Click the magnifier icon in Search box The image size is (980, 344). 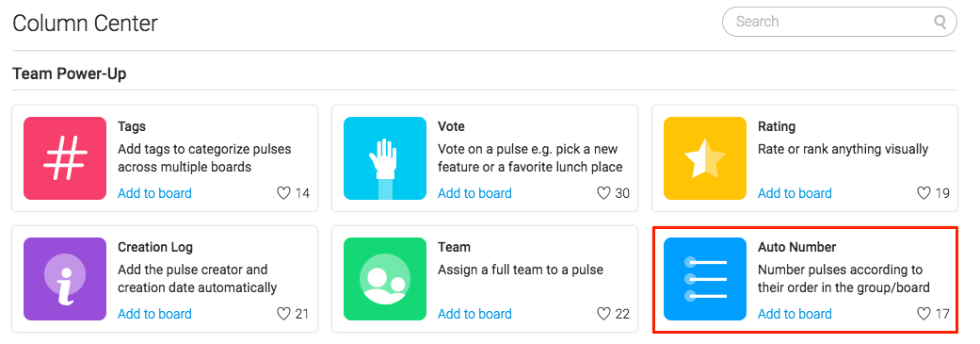point(940,22)
